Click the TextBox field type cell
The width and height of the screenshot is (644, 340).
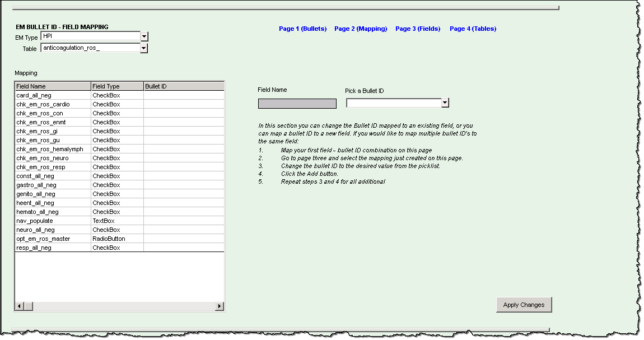[117, 221]
